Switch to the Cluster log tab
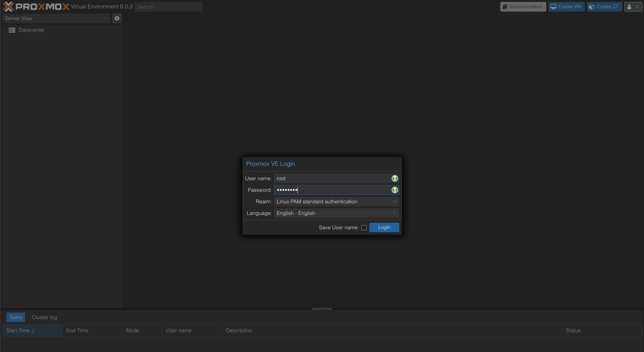Screen dimensions: 644x352 coord(44,317)
